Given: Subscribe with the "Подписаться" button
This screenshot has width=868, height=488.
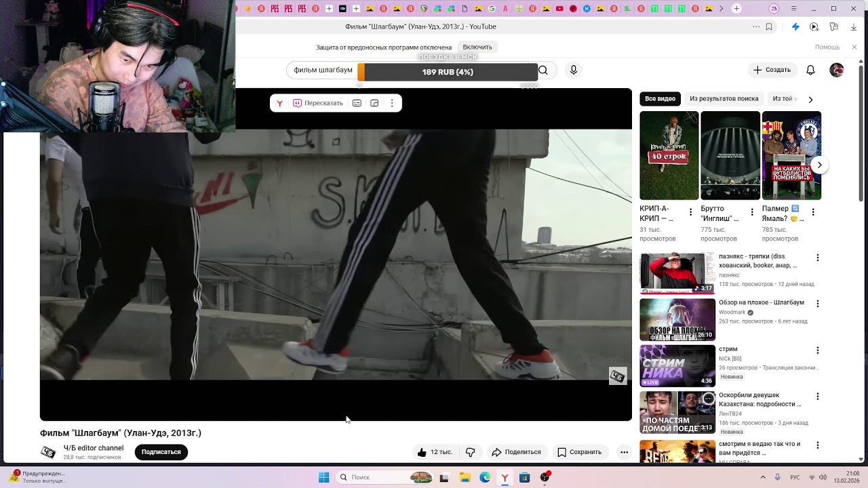Looking at the screenshot, I should [161, 452].
